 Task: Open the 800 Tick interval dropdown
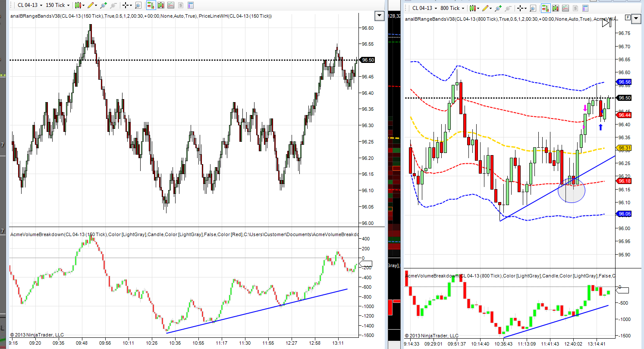pos(453,8)
